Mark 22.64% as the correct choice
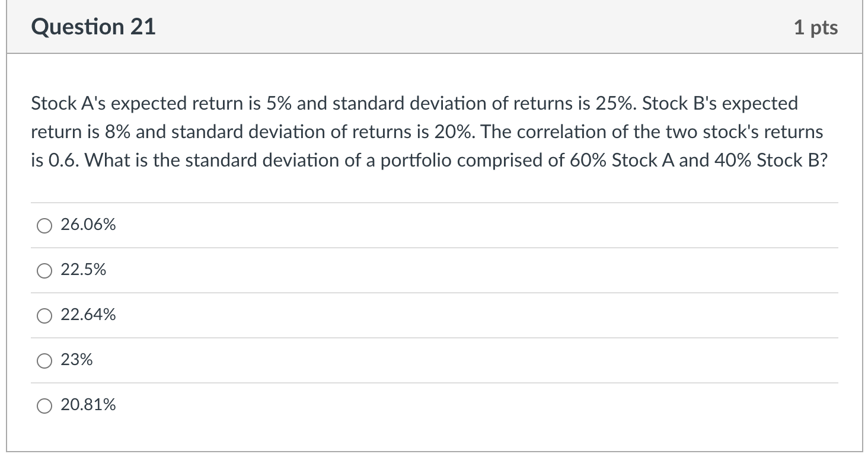868x454 pixels. tap(44, 315)
